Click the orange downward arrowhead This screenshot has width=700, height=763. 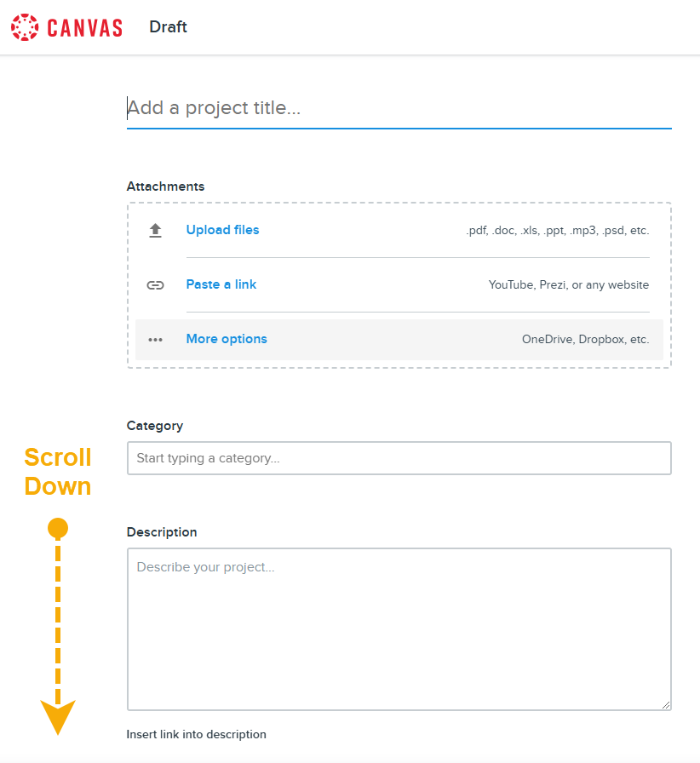[x=58, y=716]
